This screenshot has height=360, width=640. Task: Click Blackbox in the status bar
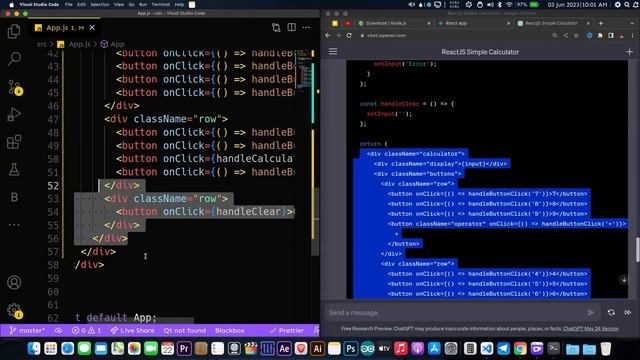coord(230,331)
